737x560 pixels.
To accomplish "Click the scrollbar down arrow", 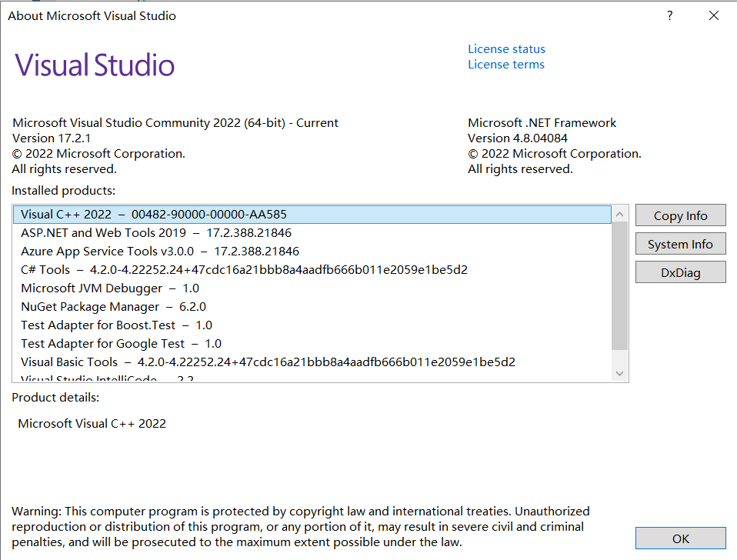I will tap(619, 372).
